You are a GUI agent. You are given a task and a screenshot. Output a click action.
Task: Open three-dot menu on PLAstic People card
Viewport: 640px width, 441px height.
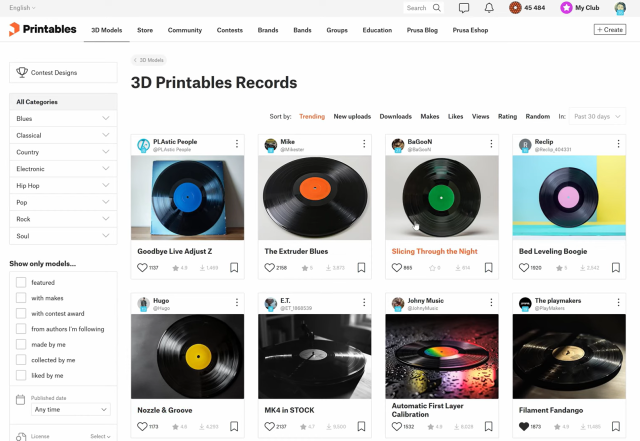click(x=237, y=145)
